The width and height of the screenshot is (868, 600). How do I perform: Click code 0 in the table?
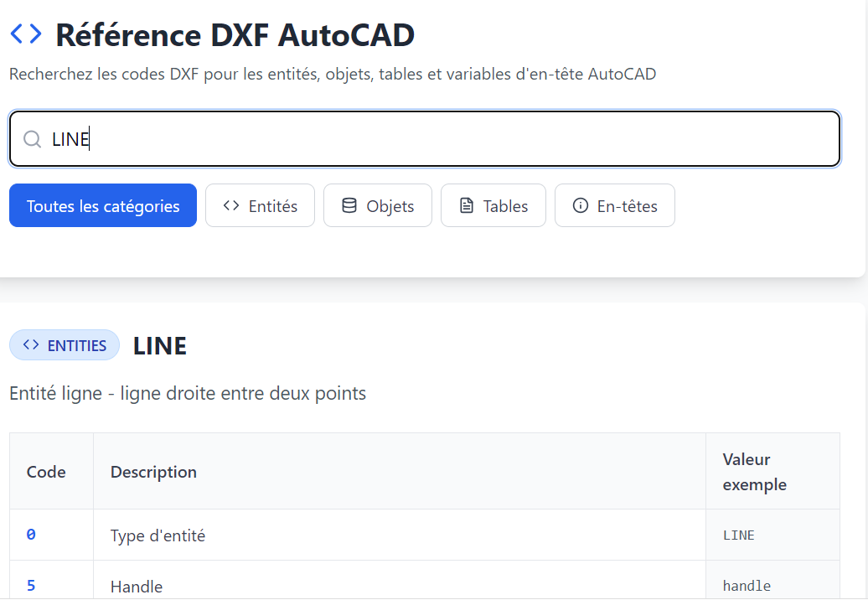tap(31, 535)
